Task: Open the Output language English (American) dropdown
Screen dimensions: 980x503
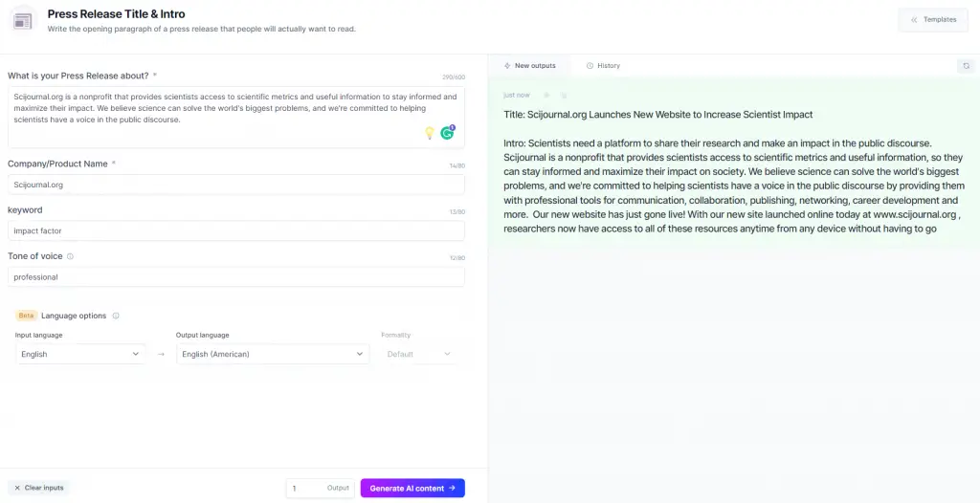Action: [x=273, y=354]
